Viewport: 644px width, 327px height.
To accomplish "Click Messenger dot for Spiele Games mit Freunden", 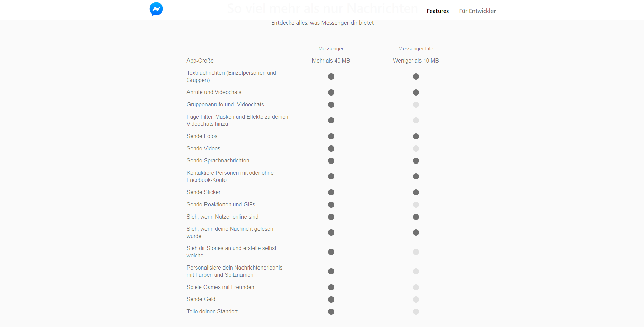I will point(331,287).
